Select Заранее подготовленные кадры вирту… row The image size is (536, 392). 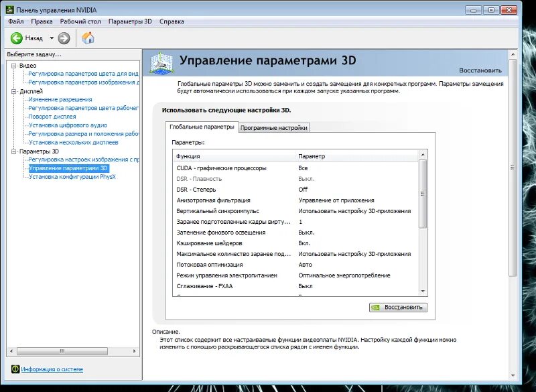pos(295,222)
